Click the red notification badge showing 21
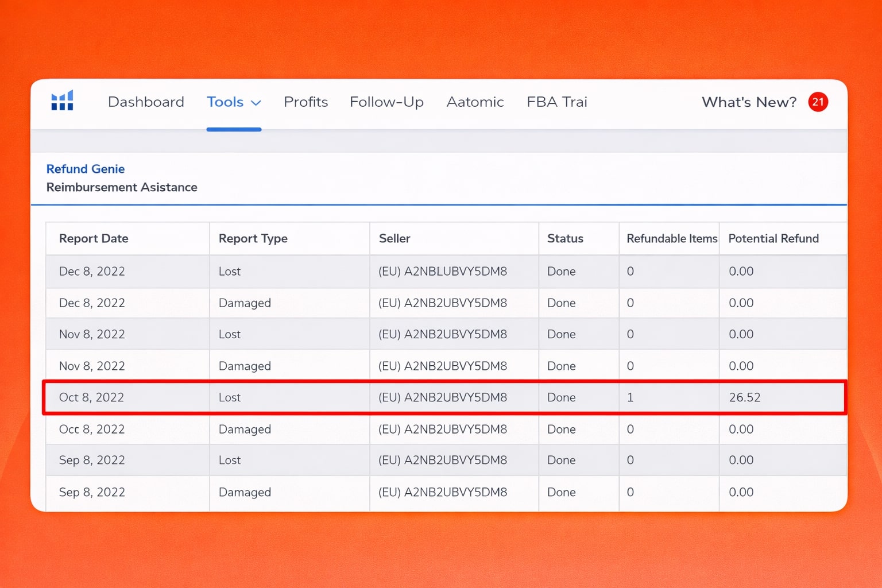The height and width of the screenshot is (588, 882). click(818, 102)
